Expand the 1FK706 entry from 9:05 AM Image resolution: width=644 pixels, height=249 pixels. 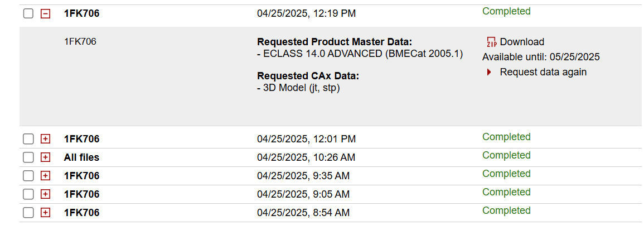click(46, 194)
